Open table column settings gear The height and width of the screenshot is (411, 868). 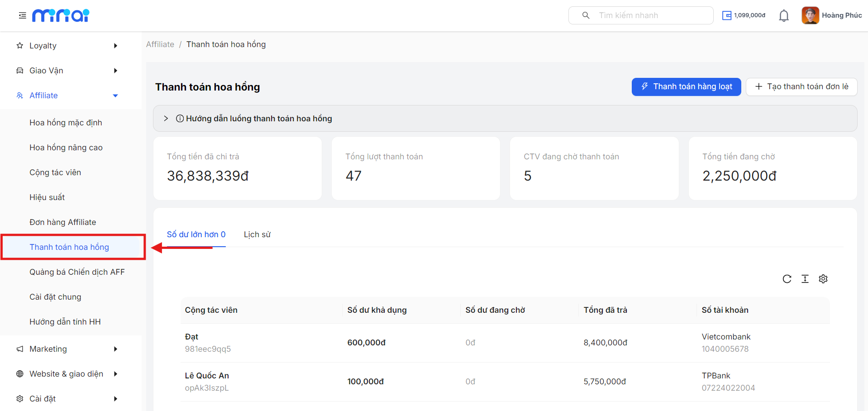pos(823,279)
